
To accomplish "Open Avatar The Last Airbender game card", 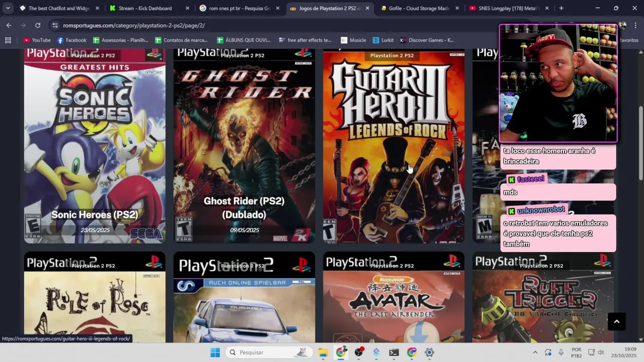I will click(393, 298).
